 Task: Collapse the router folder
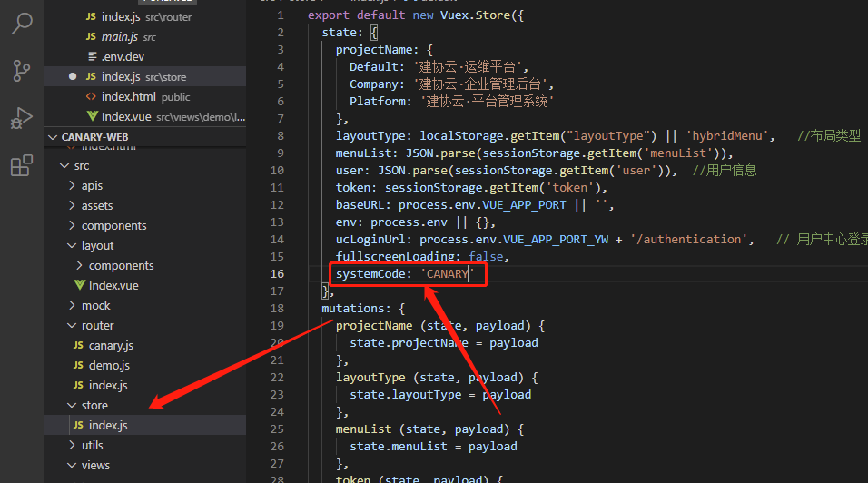145,325
